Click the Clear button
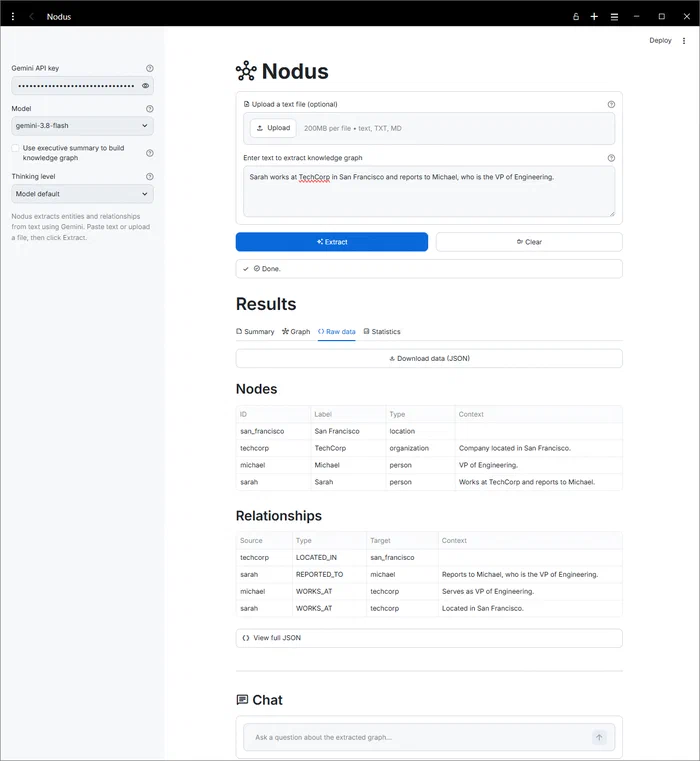Viewport: 700px width, 761px height. pos(529,242)
